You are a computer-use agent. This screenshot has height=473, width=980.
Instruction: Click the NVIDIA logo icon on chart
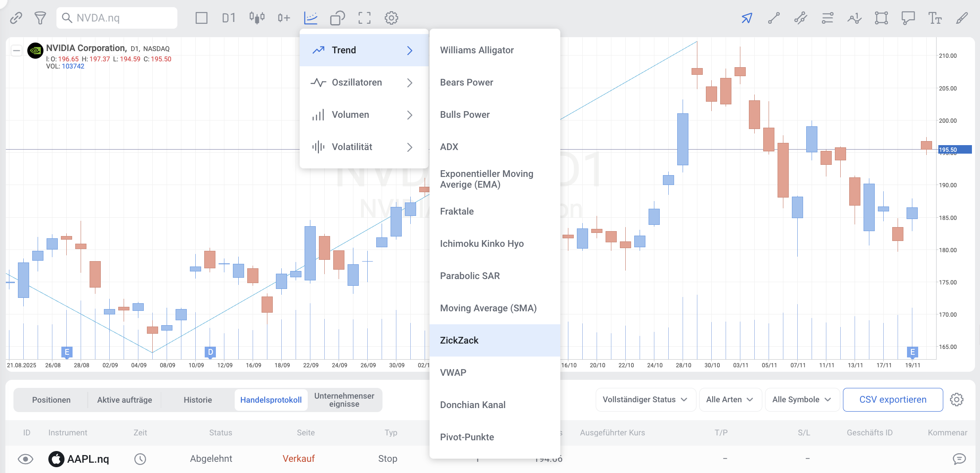(x=35, y=51)
